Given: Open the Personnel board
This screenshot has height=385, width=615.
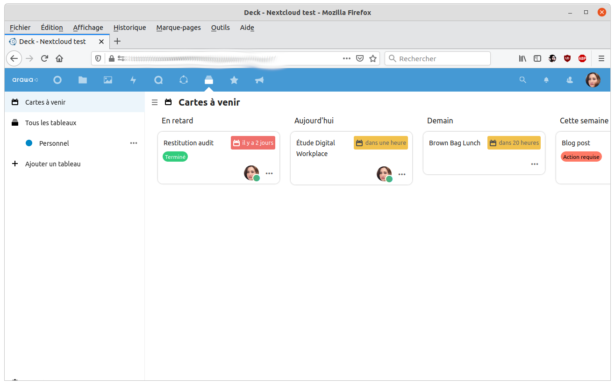Looking at the screenshot, I should click(x=54, y=143).
